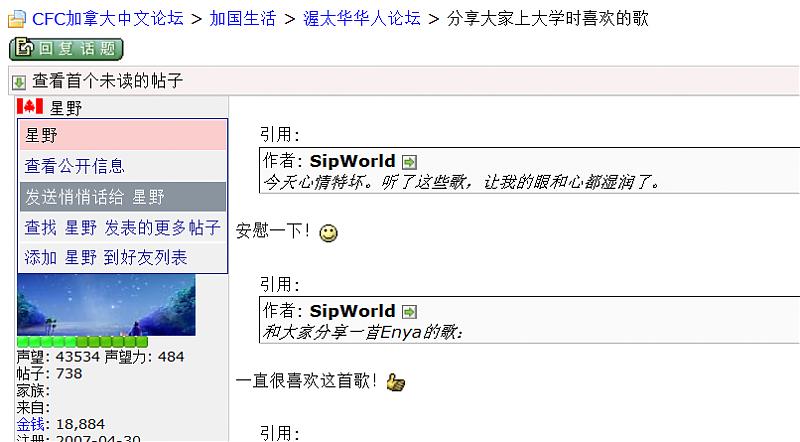Select 查看公开信息 from user menu
This screenshot has height=442, width=800.
pos(74,166)
